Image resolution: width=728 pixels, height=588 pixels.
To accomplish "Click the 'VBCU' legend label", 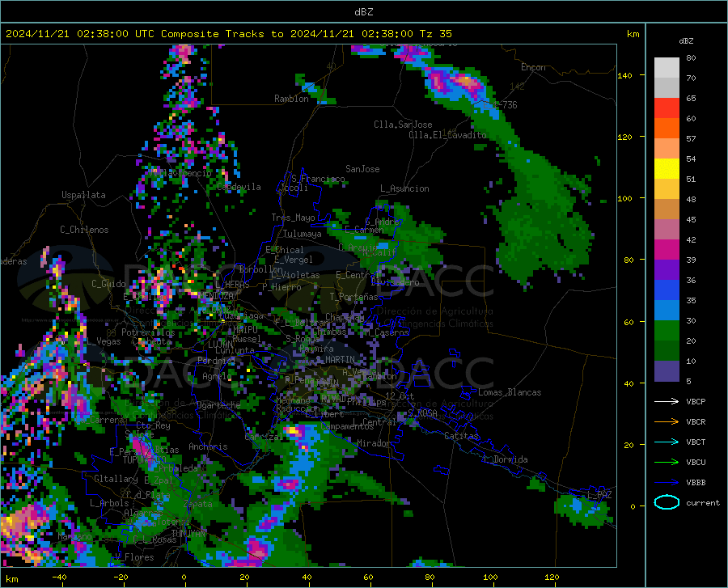I will [696, 463].
